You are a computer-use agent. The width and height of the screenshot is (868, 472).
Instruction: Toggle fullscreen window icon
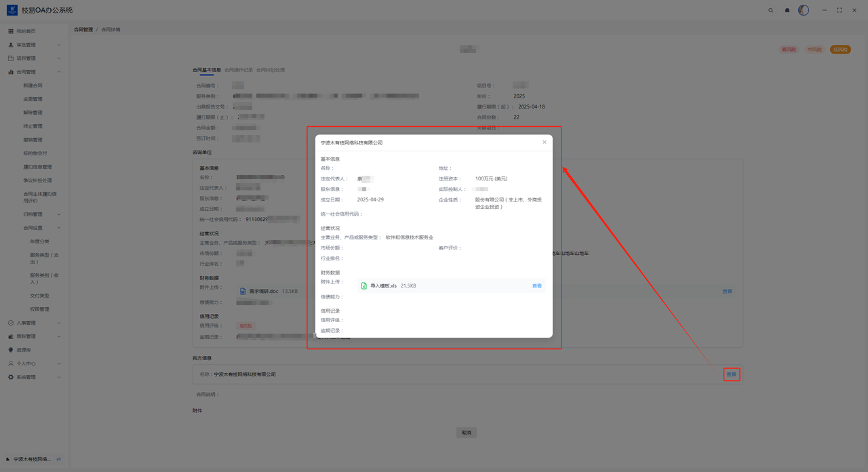840,10
